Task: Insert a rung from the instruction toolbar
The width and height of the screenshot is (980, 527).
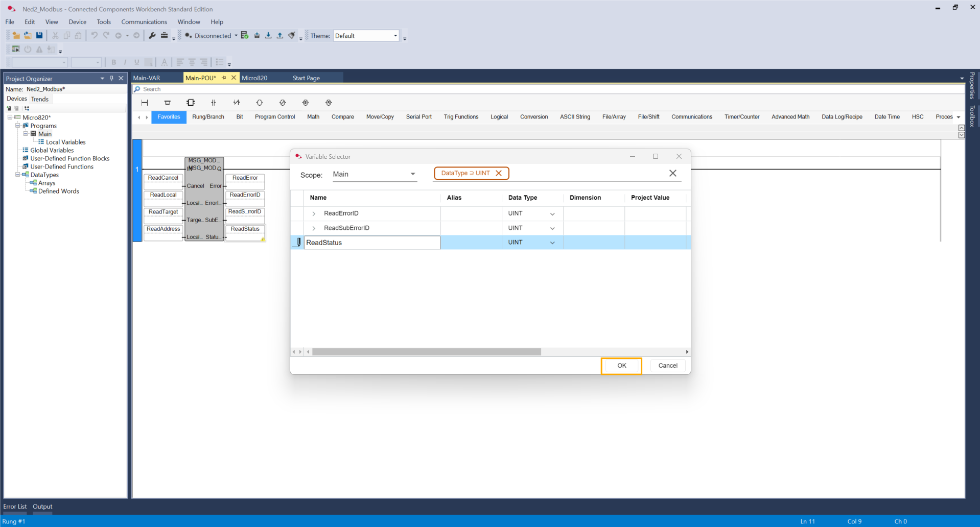Action: click(x=145, y=103)
